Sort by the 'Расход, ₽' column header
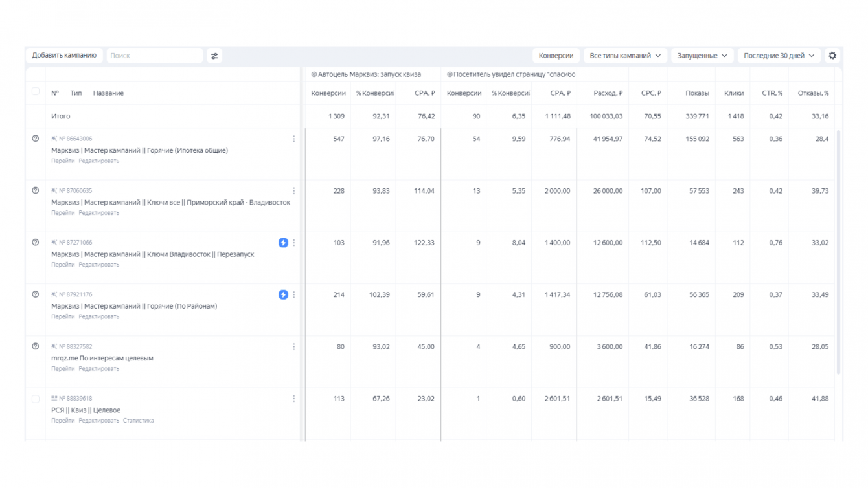Screen dimensions: 868x488 [608, 93]
